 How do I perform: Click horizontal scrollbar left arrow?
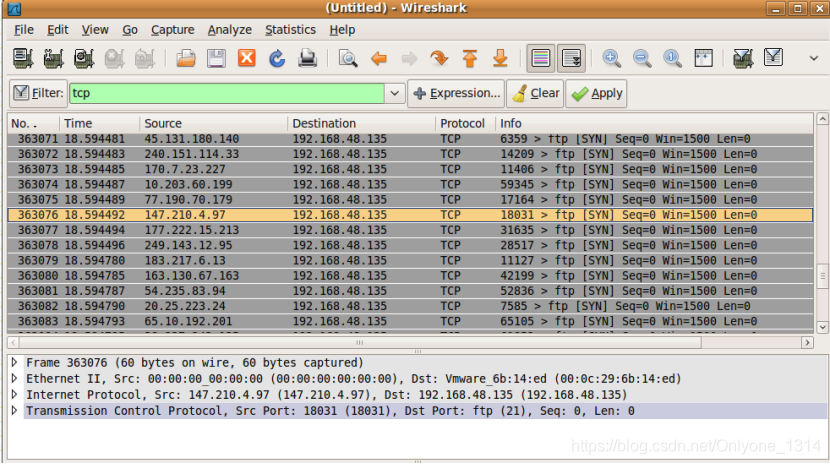[x=13, y=342]
